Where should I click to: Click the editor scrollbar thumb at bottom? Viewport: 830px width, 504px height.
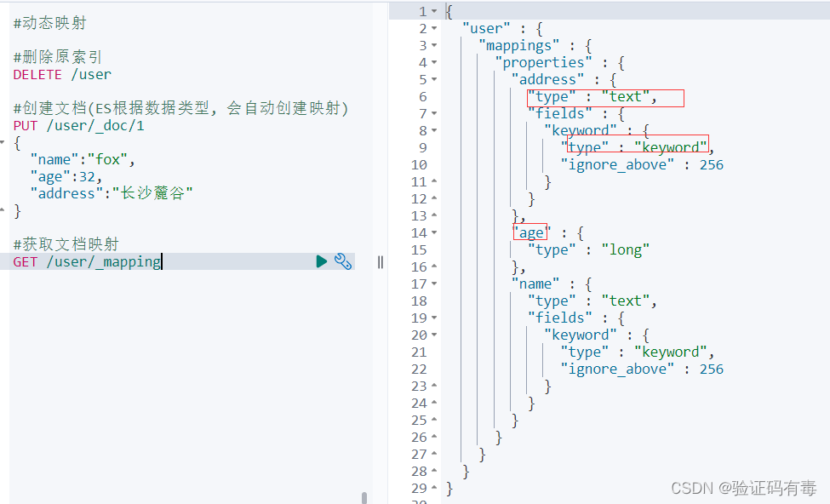click(x=363, y=498)
